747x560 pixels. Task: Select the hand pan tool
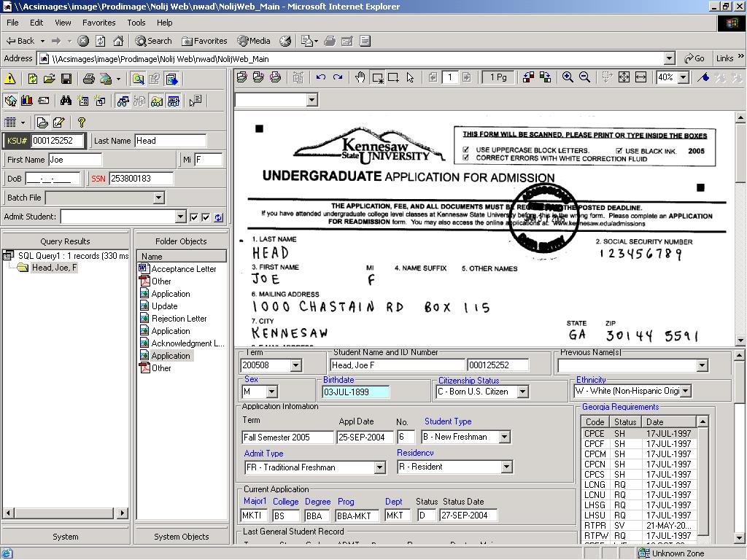coord(360,77)
